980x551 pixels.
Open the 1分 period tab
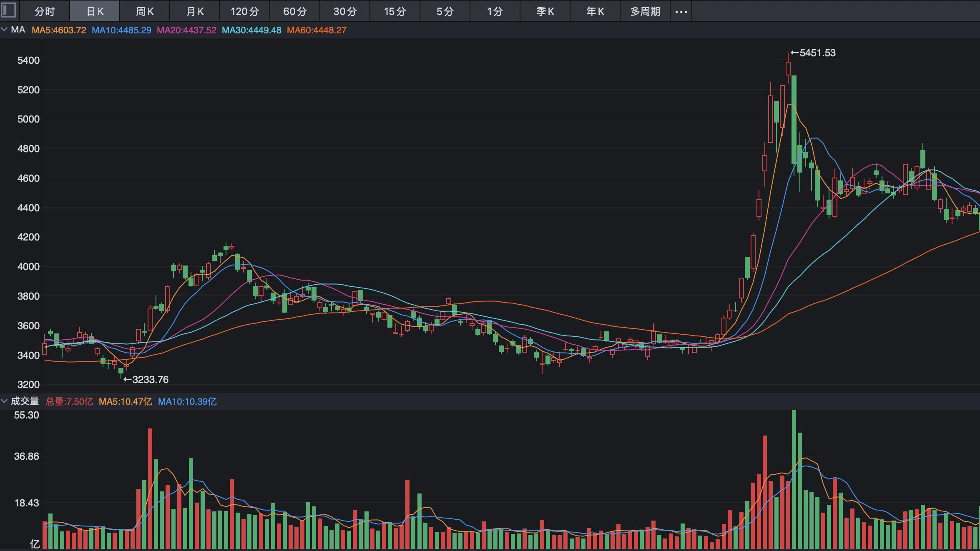(x=495, y=11)
